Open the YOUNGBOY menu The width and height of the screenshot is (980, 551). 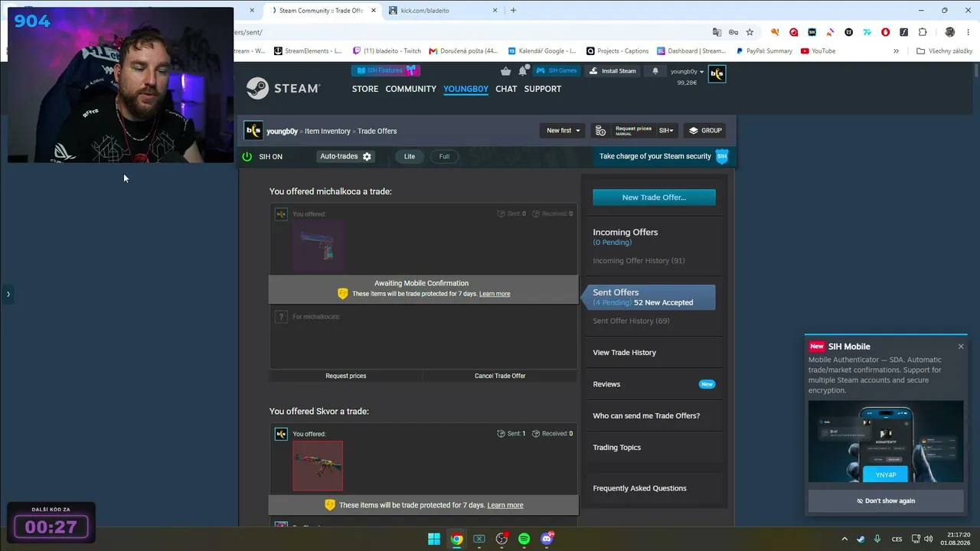465,89
